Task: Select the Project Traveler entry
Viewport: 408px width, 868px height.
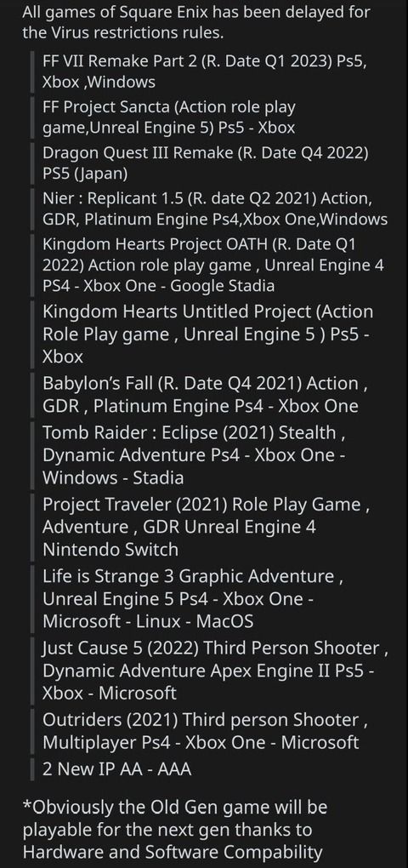Action: (207, 527)
